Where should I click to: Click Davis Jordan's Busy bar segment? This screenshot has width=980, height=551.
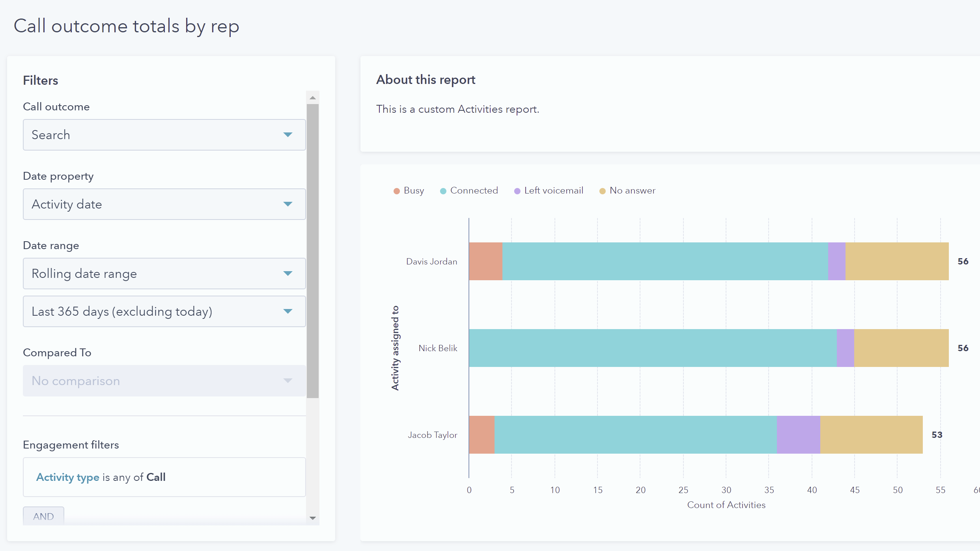click(x=485, y=261)
